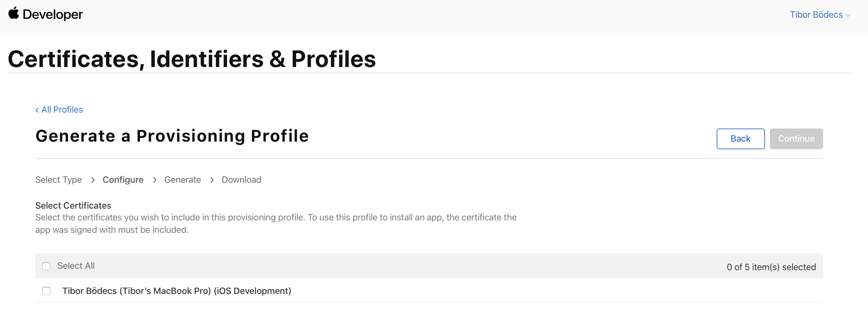Click the Back button
The image size is (868, 333).
point(740,139)
